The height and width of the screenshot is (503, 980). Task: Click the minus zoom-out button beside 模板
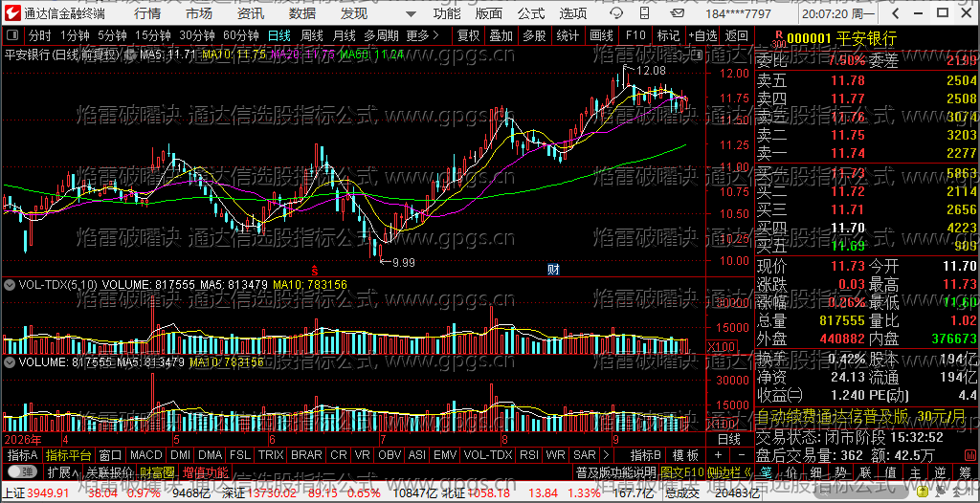point(742,455)
